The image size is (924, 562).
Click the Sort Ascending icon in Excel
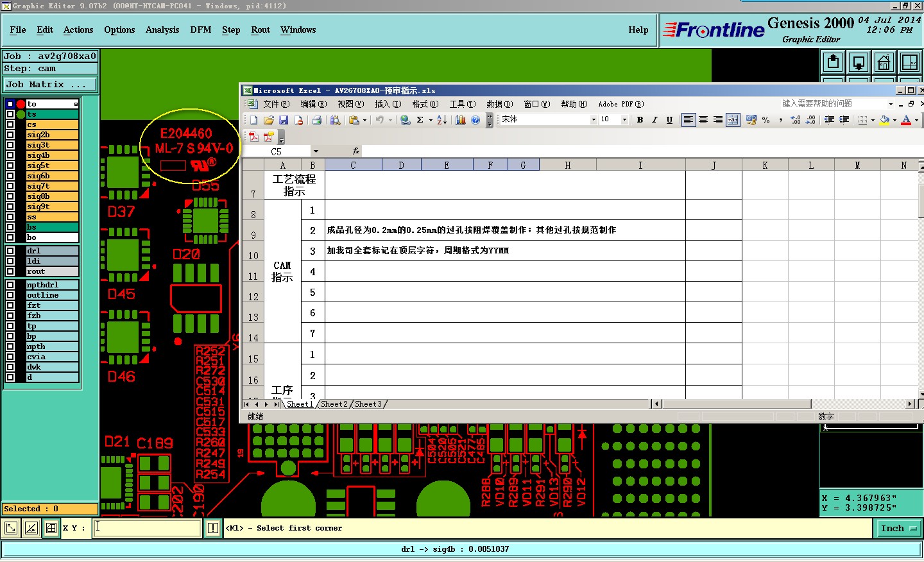point(441,120)
